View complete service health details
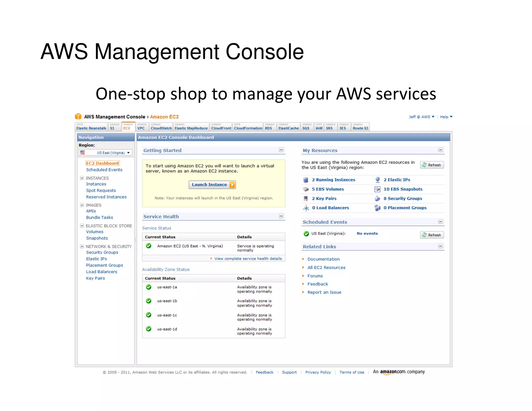 click(x=248, y=259)
